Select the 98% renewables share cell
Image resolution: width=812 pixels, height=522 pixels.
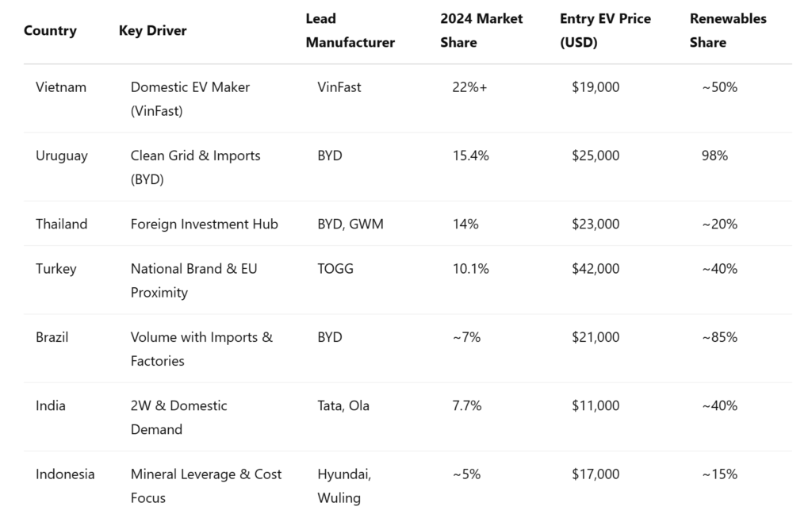click(714, 155)
